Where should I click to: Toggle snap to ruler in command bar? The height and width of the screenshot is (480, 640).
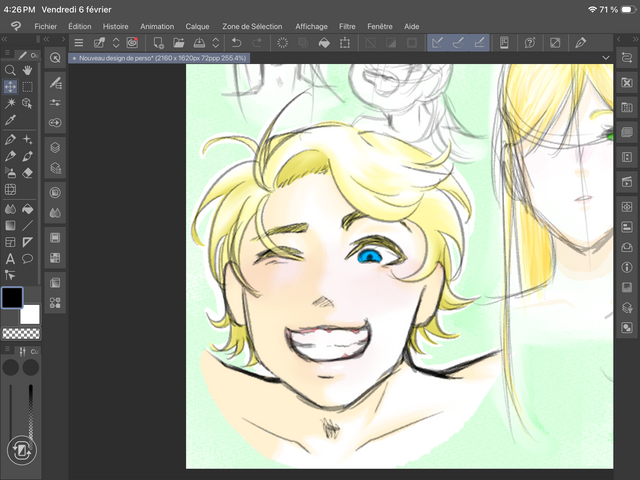(x=438, y=43)
